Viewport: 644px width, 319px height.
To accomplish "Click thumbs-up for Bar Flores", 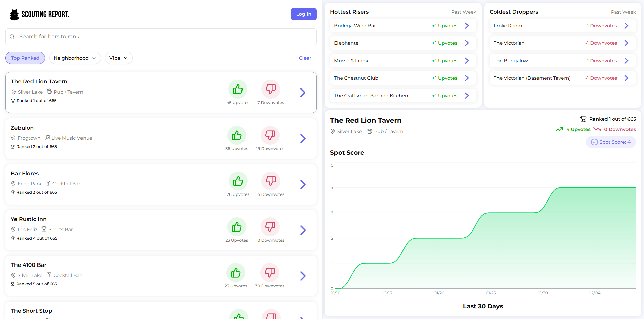I will (x=238, y=181).
